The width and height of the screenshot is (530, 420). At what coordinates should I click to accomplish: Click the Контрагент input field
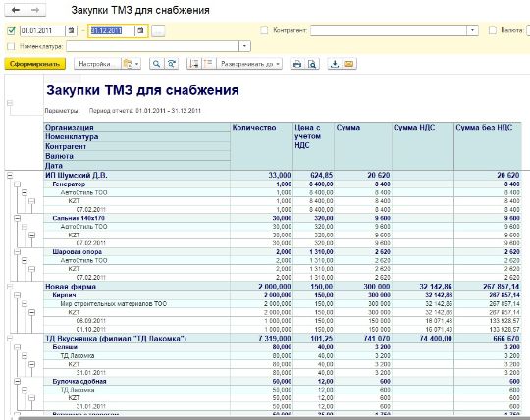coord(389,30)
